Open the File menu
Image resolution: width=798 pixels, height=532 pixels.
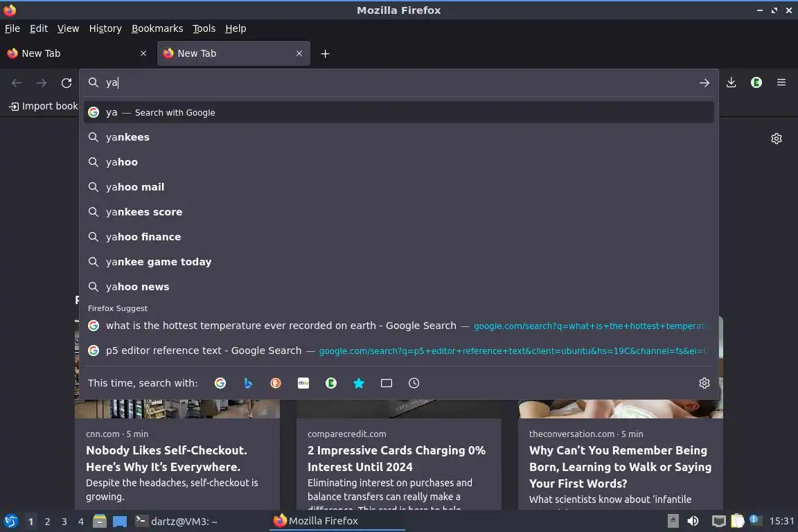click(x=12, y=28)
